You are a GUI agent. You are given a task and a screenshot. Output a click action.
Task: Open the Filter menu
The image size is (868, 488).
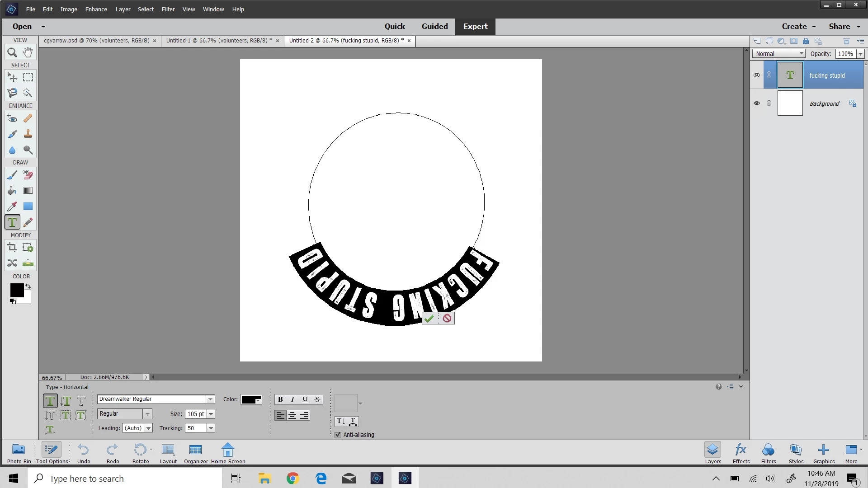[168, 9]
